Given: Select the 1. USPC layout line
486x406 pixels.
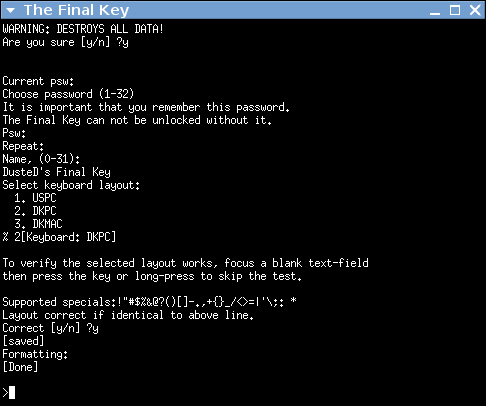Looking at the screenshot, I should click(35, 198).
